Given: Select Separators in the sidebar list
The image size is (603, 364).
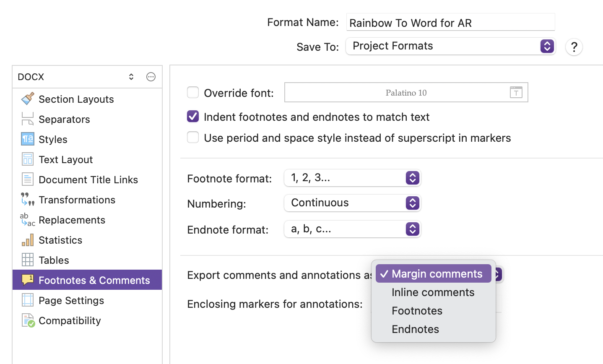Looking at the screenshot, I should pos(87,119).
